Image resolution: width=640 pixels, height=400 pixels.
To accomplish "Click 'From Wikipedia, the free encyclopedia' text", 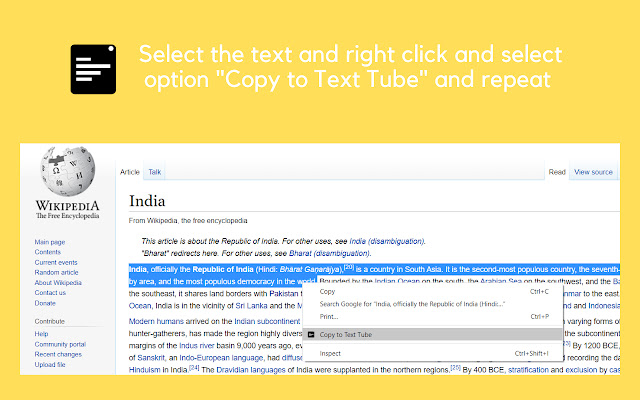I will pos(188,220).
